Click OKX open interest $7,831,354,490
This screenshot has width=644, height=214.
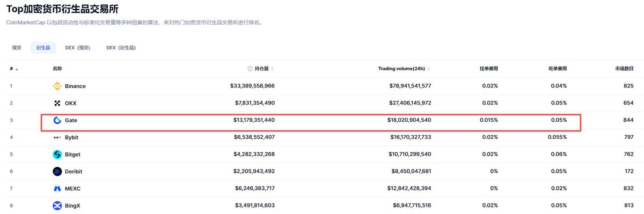pyautogui.click(x=254, y=103)
